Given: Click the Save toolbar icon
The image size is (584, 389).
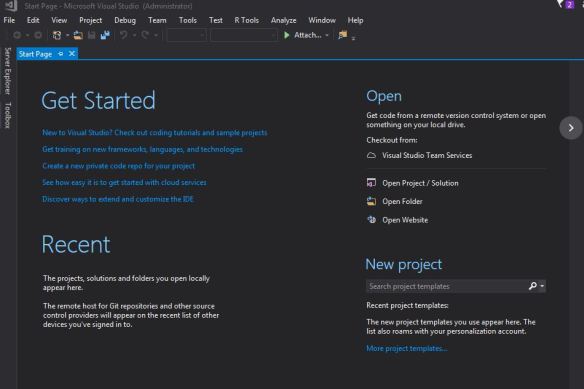Looking at the screenshot, I should tap(92, 35).
